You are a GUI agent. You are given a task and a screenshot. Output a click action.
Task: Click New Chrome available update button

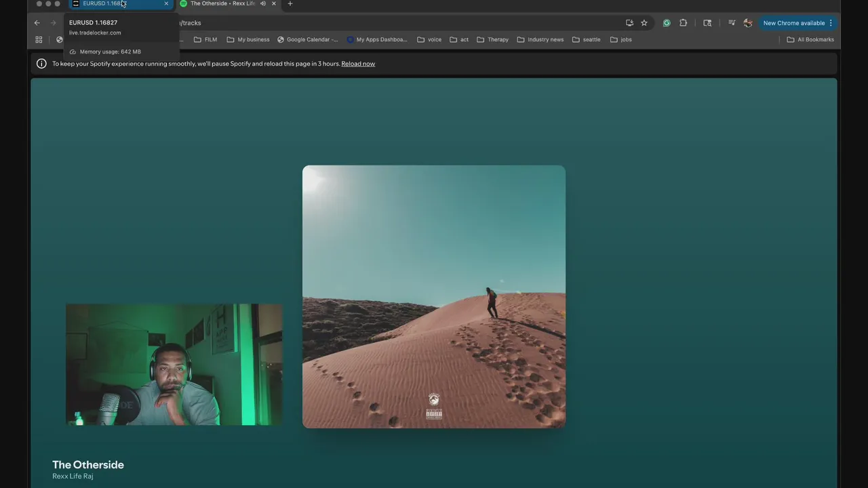(798, 23)
